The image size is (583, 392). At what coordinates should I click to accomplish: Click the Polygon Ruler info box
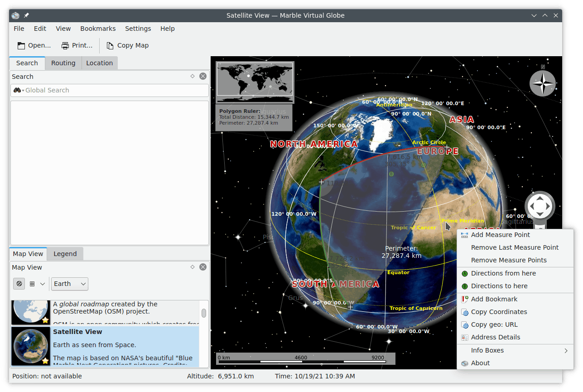(x=254, y=117)
